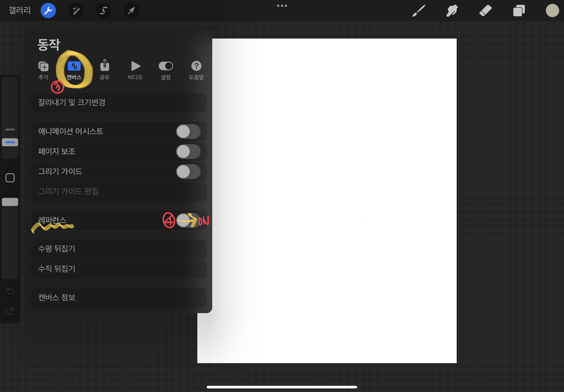Select the Paint brush tool
The image size is (564, 392).
(x=419, y=11)
